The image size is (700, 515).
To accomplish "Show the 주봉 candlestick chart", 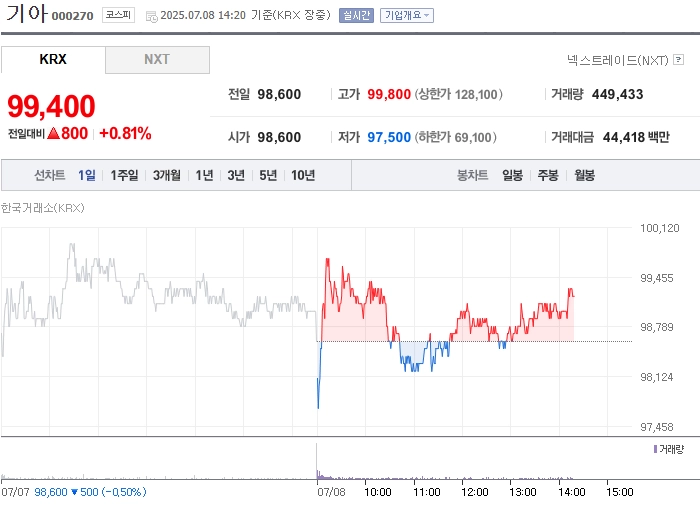I will [x=548, y=175].
